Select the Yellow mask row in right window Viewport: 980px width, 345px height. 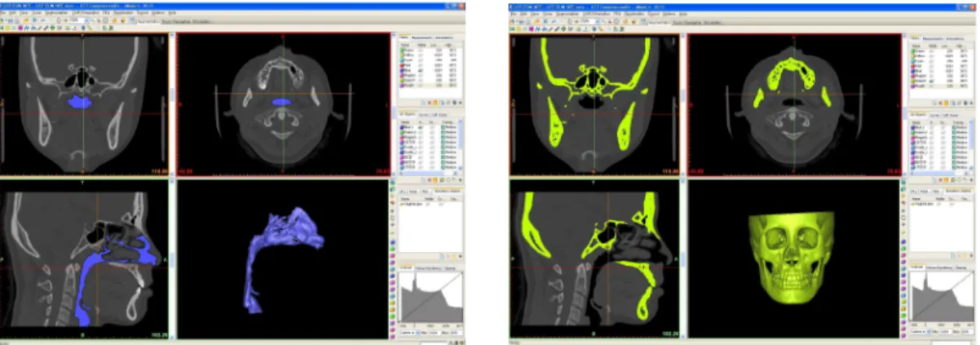tap(938, 55)
